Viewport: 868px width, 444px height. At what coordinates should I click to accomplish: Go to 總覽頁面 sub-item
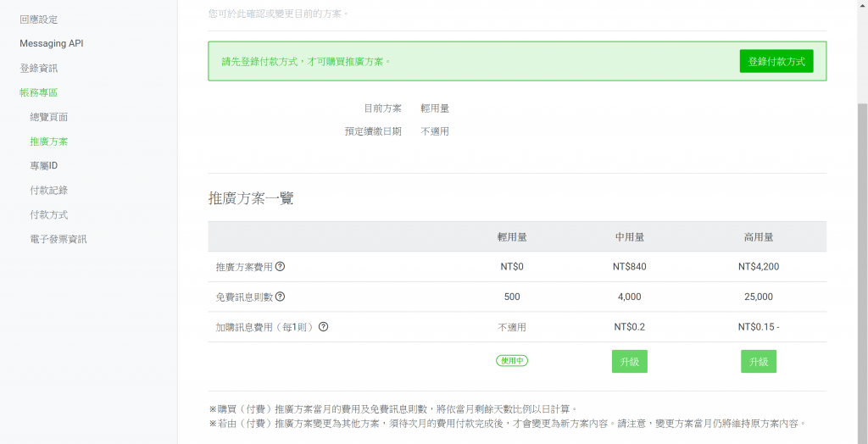click(49, 118)
